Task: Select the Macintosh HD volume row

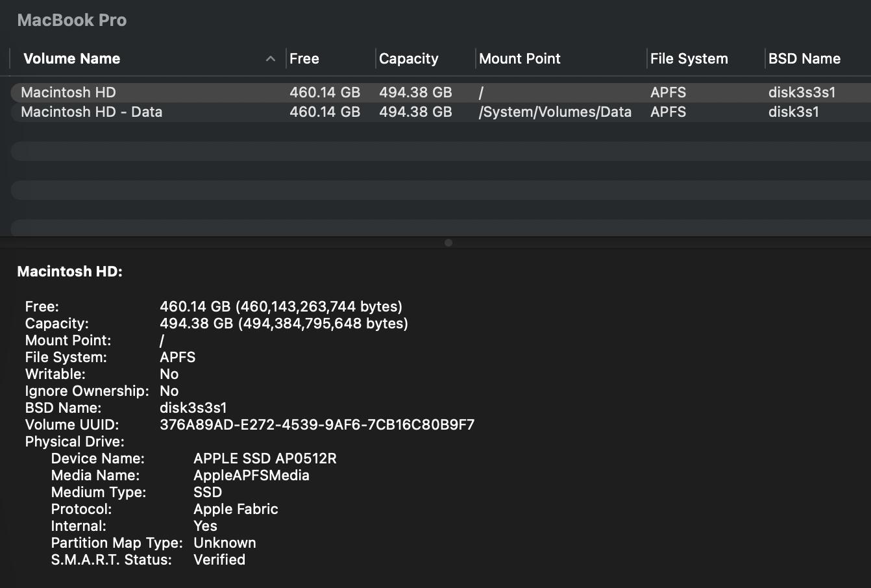Action: click(68, 92)
